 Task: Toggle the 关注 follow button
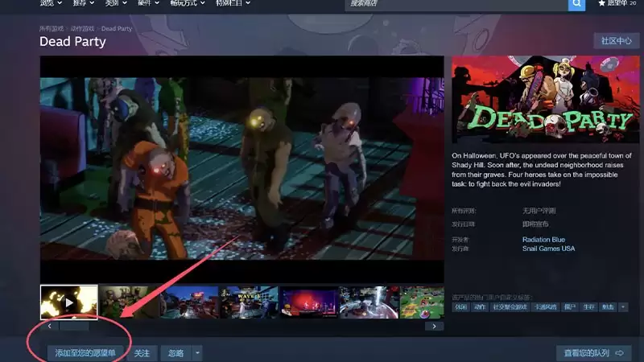pos(142,353)
